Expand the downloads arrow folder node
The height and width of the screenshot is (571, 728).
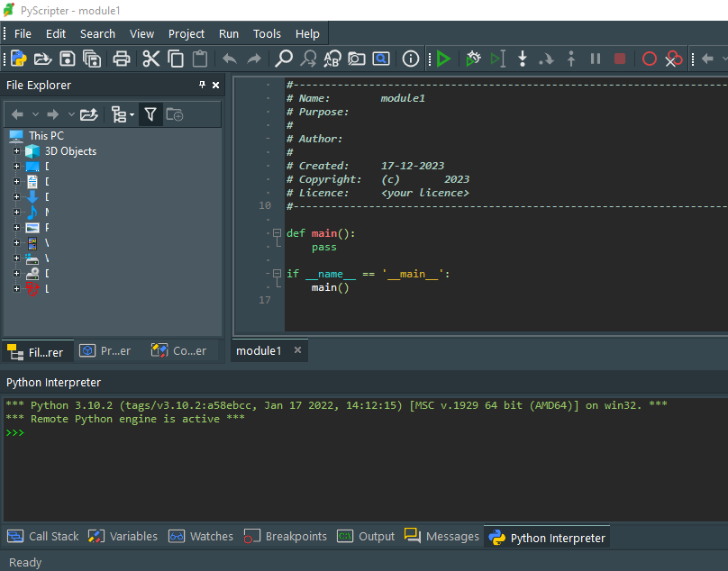pyautogui.click(x=17, y=197)
